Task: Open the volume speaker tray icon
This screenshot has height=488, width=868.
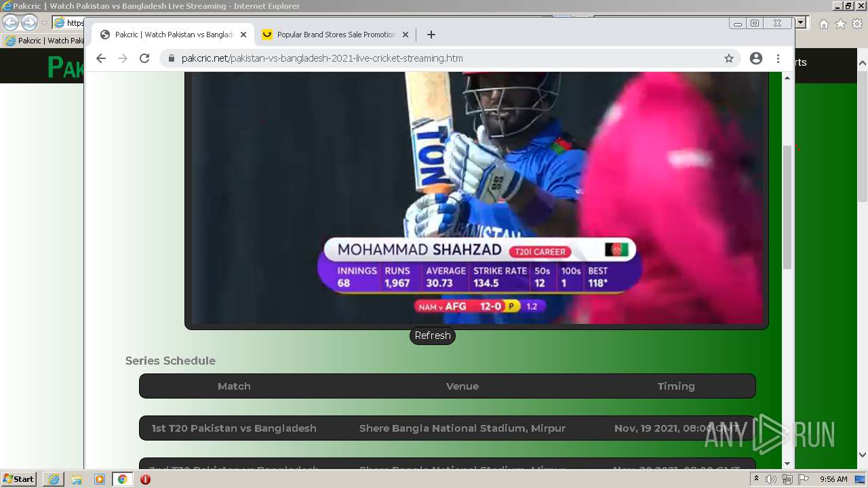Action: 771,479
